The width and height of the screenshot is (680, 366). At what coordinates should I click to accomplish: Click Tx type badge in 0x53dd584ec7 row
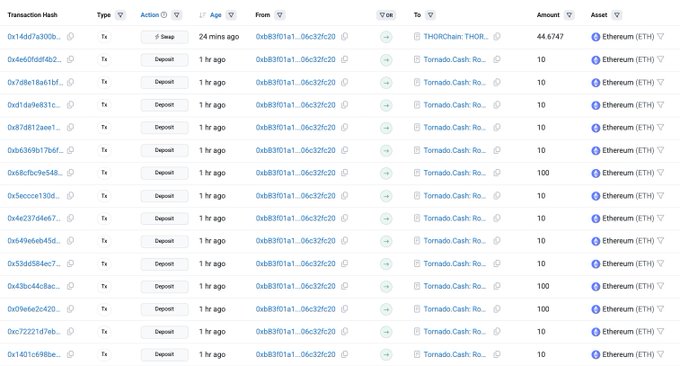[104, 264]
